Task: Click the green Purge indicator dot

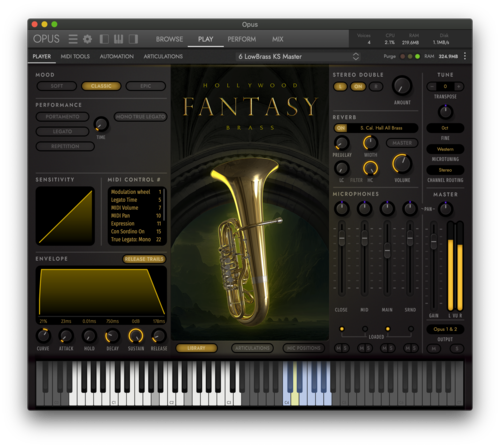Action: (x=417, y=56)
